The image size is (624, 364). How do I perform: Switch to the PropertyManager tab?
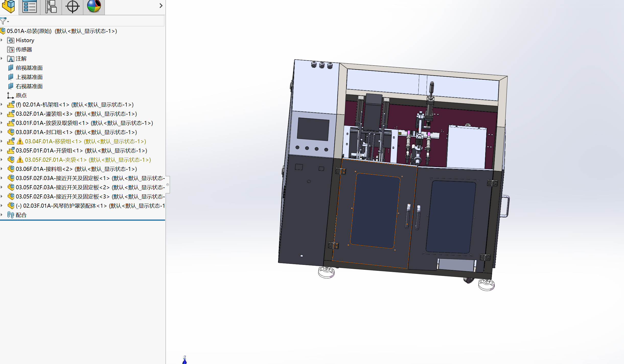(29, 6)
